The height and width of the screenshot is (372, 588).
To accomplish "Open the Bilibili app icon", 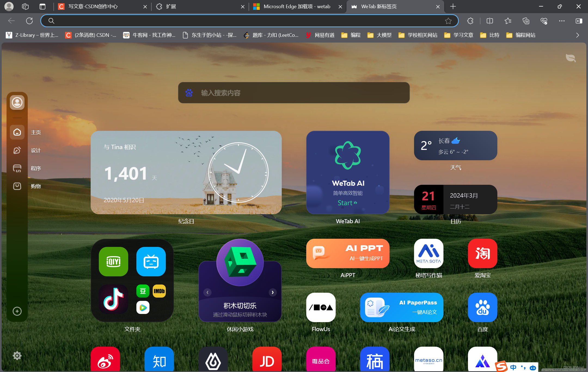I will click(x=151, y=262).
